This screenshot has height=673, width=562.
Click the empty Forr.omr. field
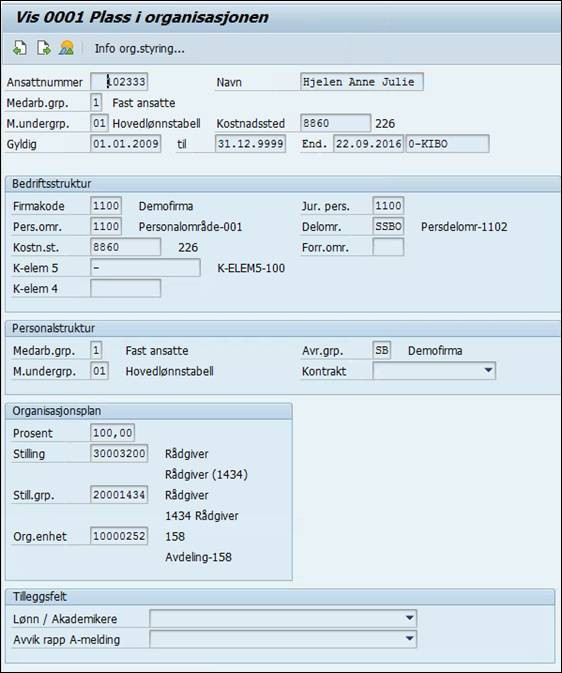pos(388,247)
